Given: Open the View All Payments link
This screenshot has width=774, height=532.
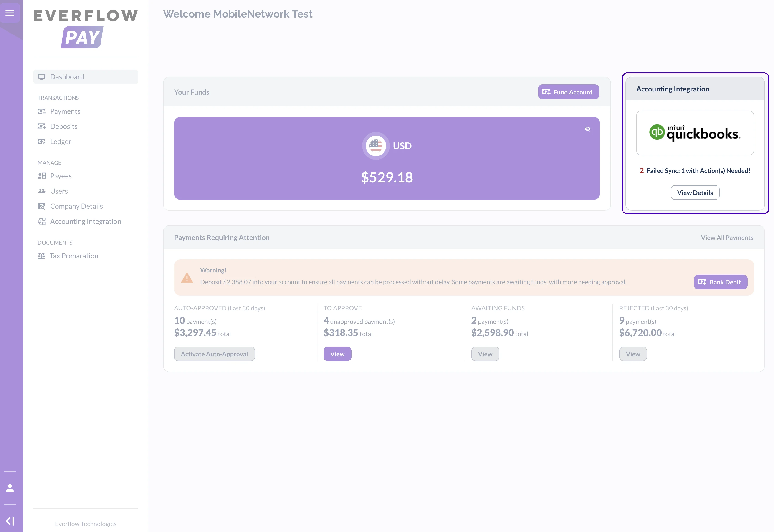Looking at the screenshot, I should tap(727, 238).
